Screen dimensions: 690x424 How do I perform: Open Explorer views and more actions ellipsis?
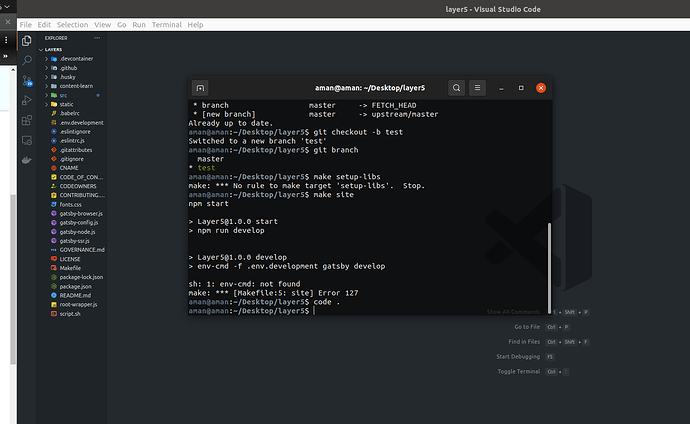(x=97, y=38)
